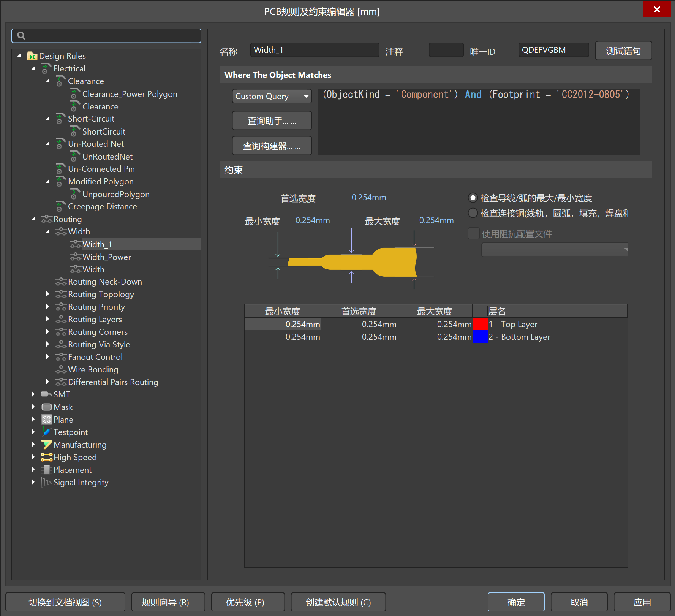Click the Signal Integrity waveform icon
The image size is (675, 616).
click(46, 482)
